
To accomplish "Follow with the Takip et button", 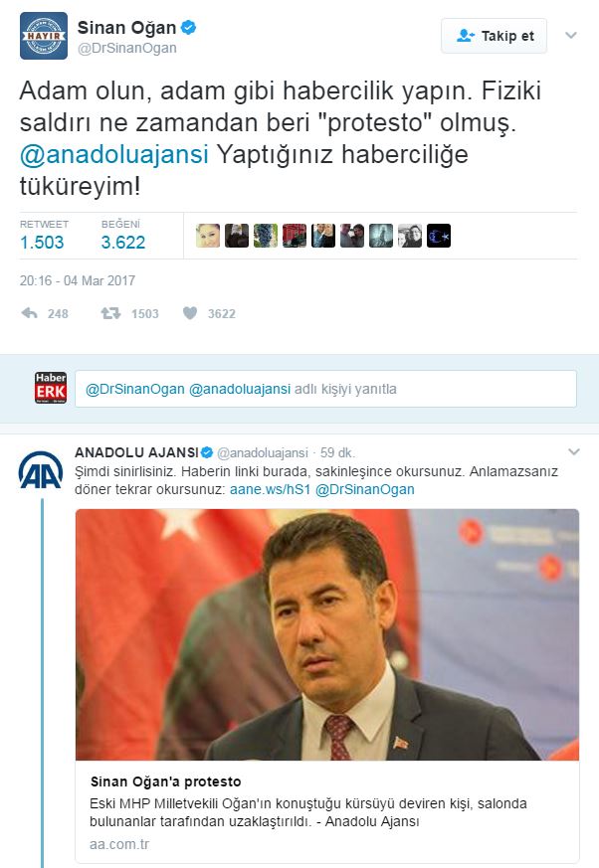I will [494, 36].
